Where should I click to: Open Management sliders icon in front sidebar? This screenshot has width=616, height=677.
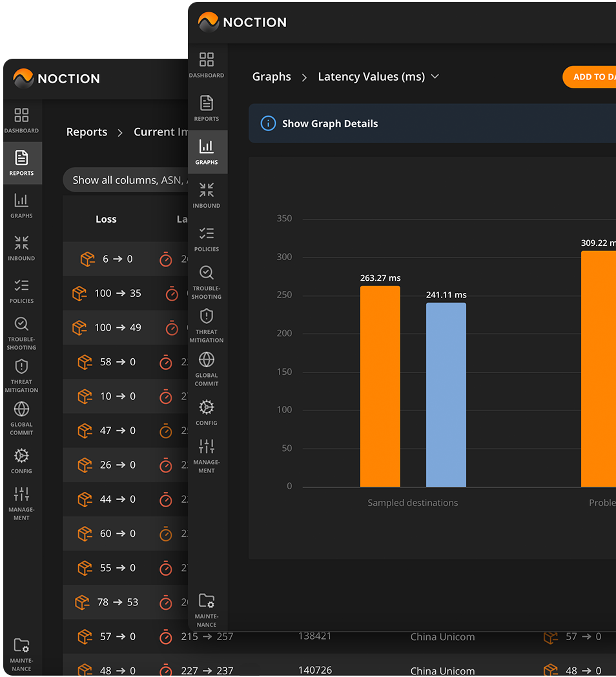[x=207, y=455]
